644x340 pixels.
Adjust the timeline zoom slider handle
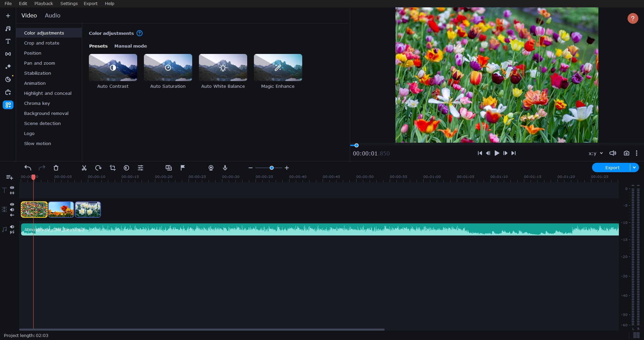pyautogui.click(x=272, y=168)
